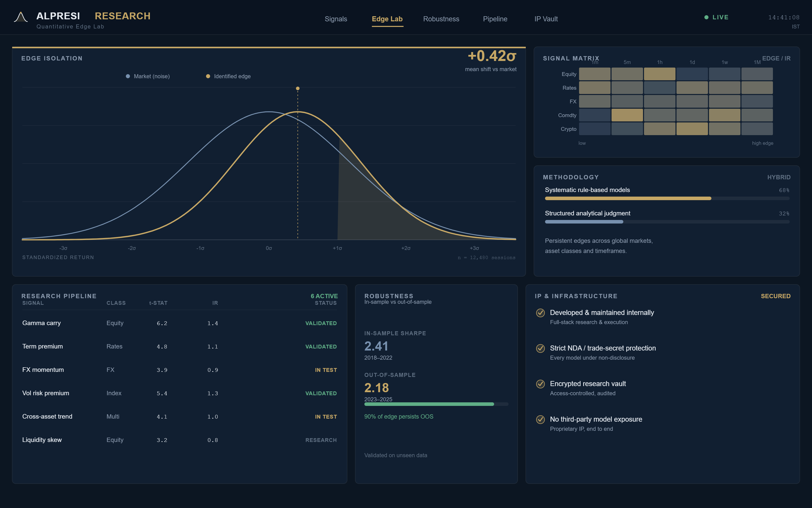Image resolution: width=812 pixels, height=508 pixels.
Task: Click RESEARCH status for Liquidity skew
Action: (321, 440)
